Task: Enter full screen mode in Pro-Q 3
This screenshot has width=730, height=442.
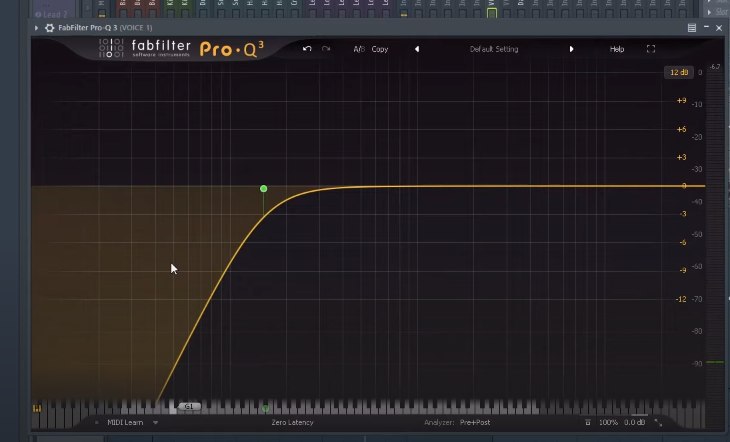Action: point(651,49)
